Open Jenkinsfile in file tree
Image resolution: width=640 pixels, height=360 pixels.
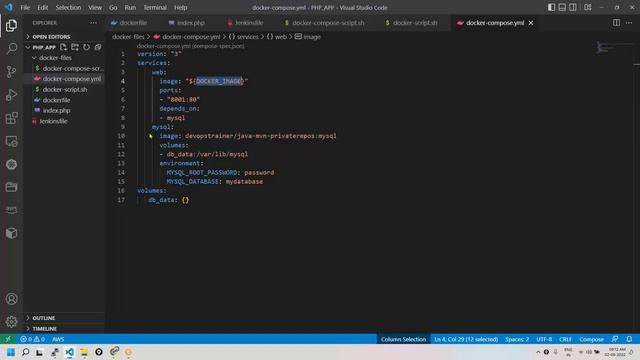tap(53, 121)
